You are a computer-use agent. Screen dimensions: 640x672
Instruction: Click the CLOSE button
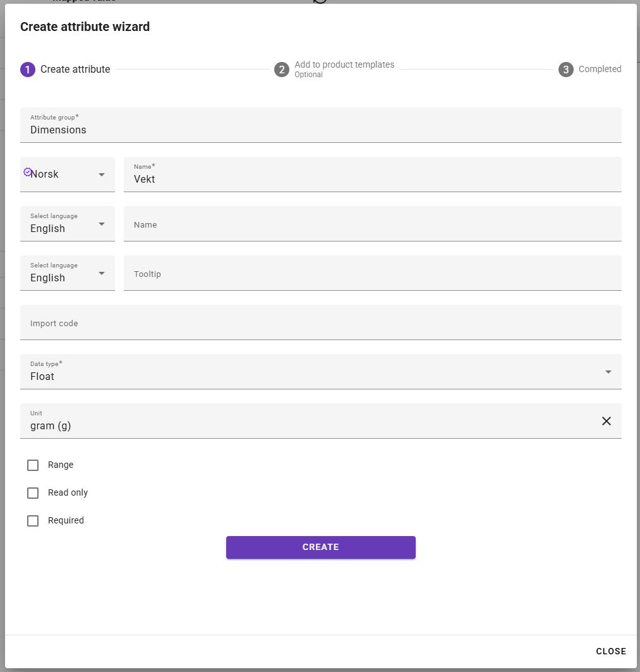pyautogui.click(x=611, y=651)
